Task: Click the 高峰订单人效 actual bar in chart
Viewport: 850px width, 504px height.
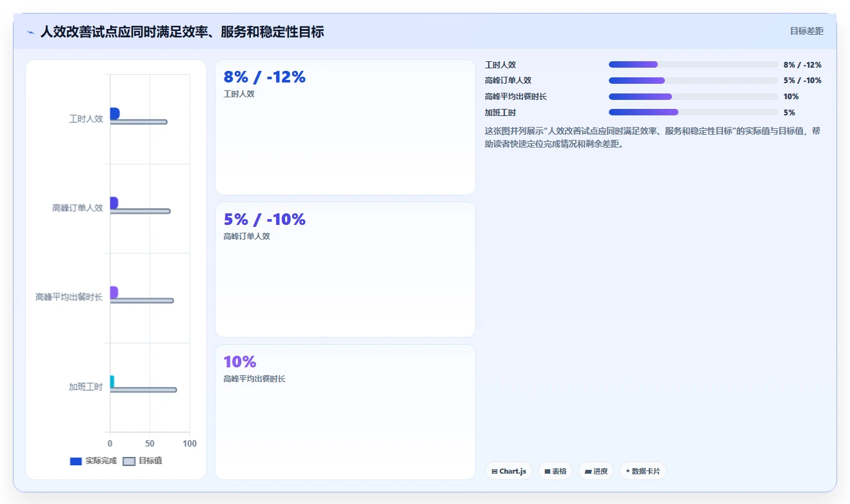Action: (114, 203)
